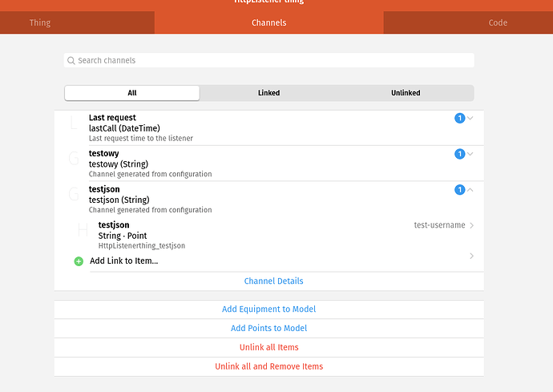
Task: Click the green plus icon beside Add Link
Action: [x=79, y=261]
